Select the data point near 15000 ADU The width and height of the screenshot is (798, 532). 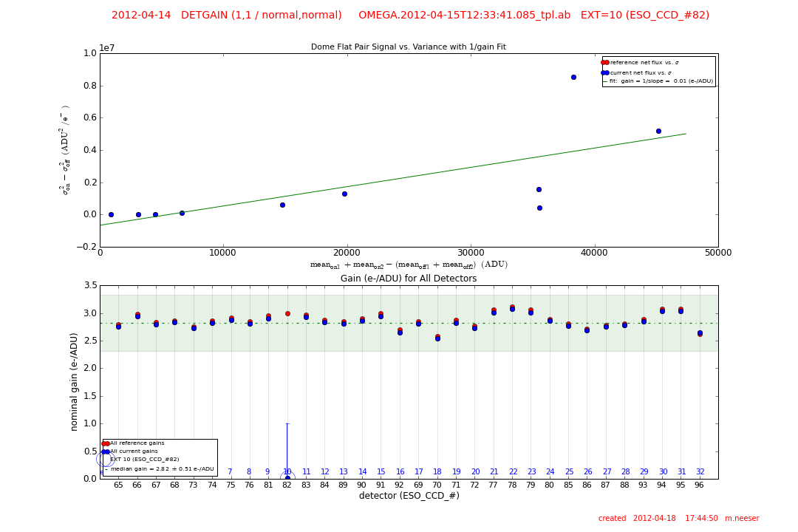(x=282, y=205)
